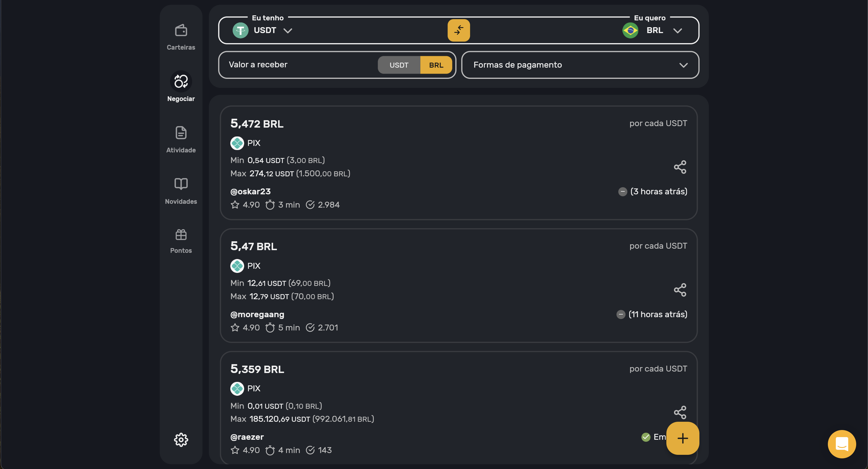Screen dimensions: 868x469
Task: Open the Carteiras wallet section
Action: pyautogui.click(x=181, y=37)
